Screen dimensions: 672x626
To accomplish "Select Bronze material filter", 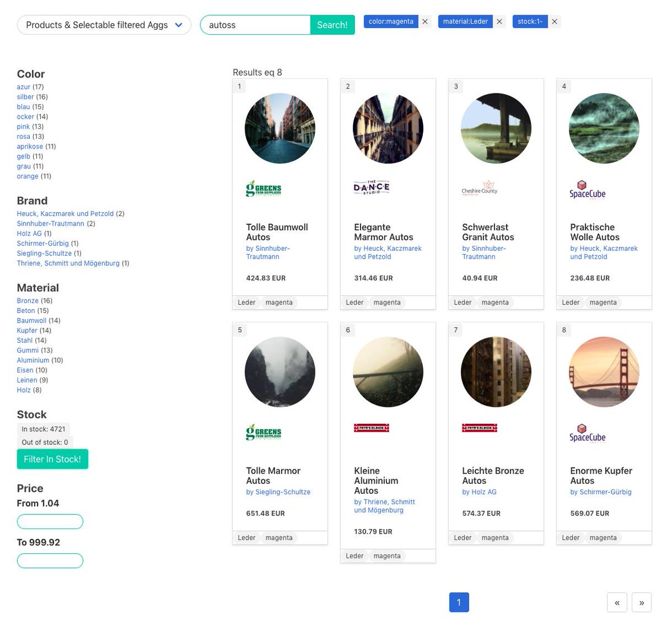I will point(27,301).
